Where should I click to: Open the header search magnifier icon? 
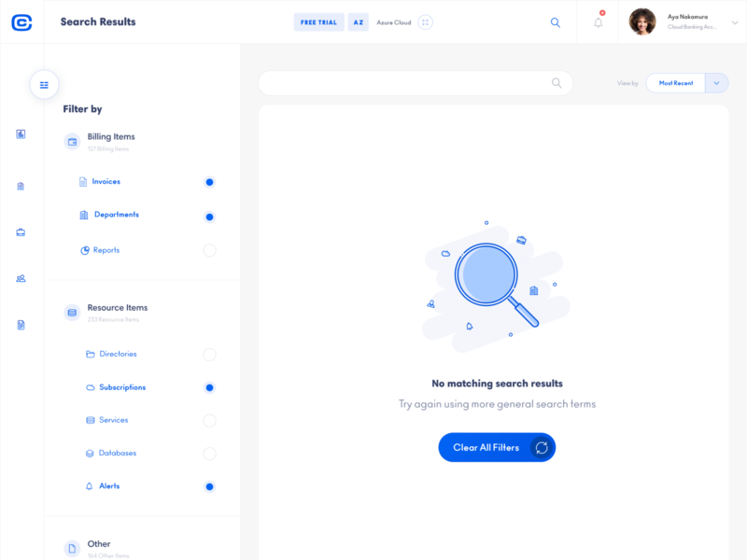[555, 22]
